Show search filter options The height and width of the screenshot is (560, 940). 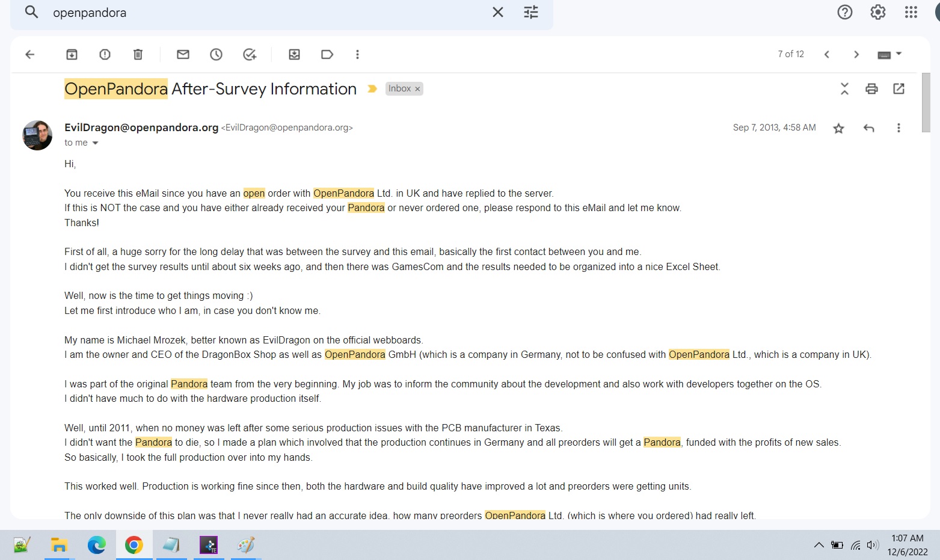pos(530,13)
